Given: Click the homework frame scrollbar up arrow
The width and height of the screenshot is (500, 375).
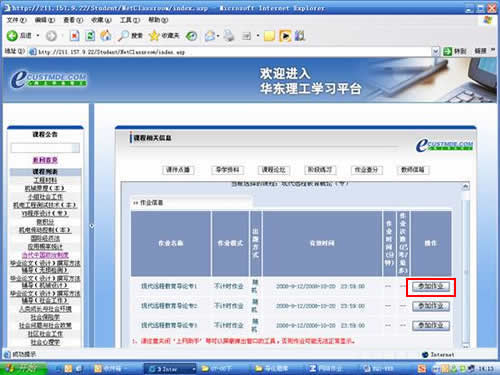Looking at the screenshot, I should tap(466, 186).
